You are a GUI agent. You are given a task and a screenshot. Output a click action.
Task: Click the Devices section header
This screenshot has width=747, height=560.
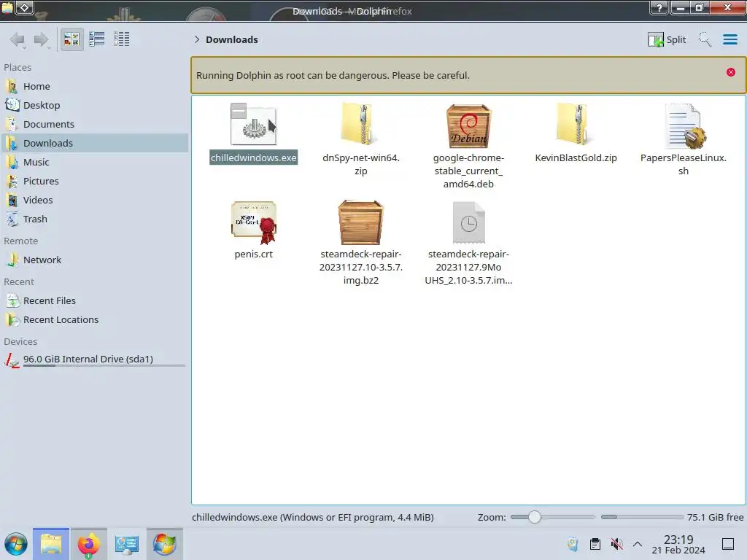click(20, 342)
